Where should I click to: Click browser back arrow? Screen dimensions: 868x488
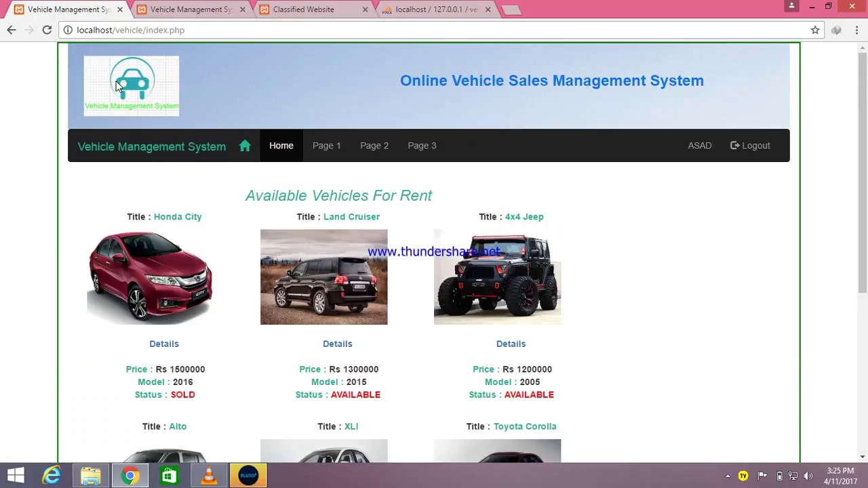click(12, 30)
